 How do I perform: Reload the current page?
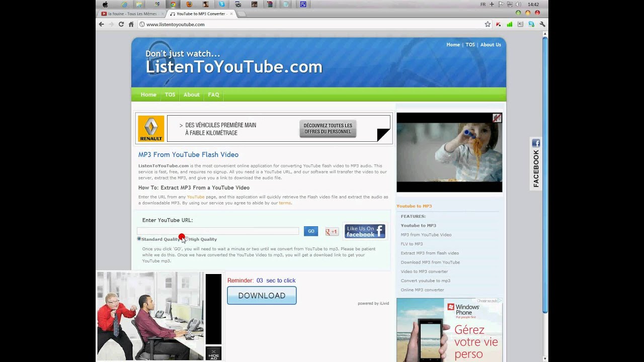(121, 24)
